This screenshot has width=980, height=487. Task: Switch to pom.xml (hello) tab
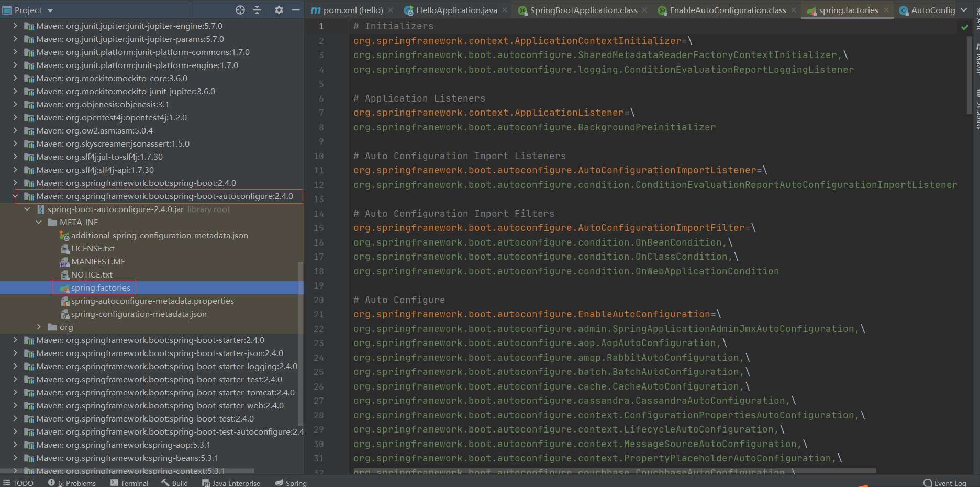click(347, 10)
